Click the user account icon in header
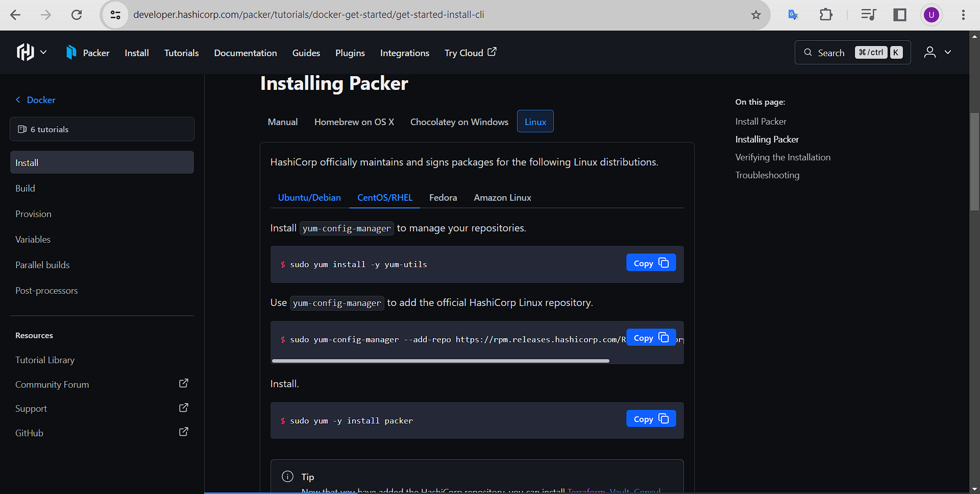 point(929,52)
